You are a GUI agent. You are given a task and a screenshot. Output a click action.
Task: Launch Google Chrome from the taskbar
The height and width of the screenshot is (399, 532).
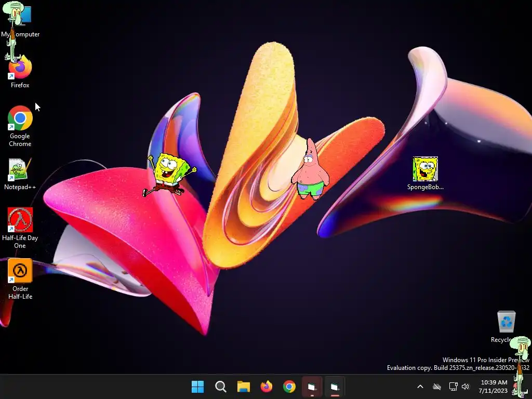coord(289,387)
